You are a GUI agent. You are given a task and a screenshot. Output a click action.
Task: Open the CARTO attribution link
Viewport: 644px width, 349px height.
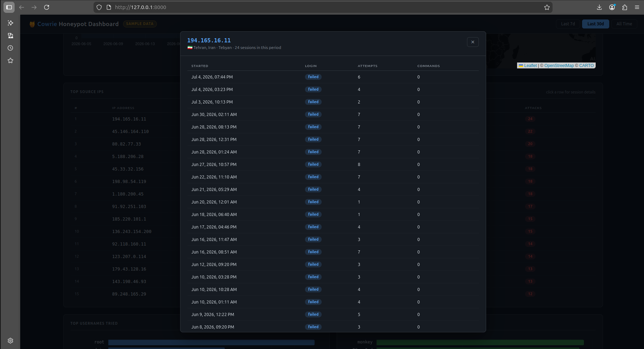[586, 66]
